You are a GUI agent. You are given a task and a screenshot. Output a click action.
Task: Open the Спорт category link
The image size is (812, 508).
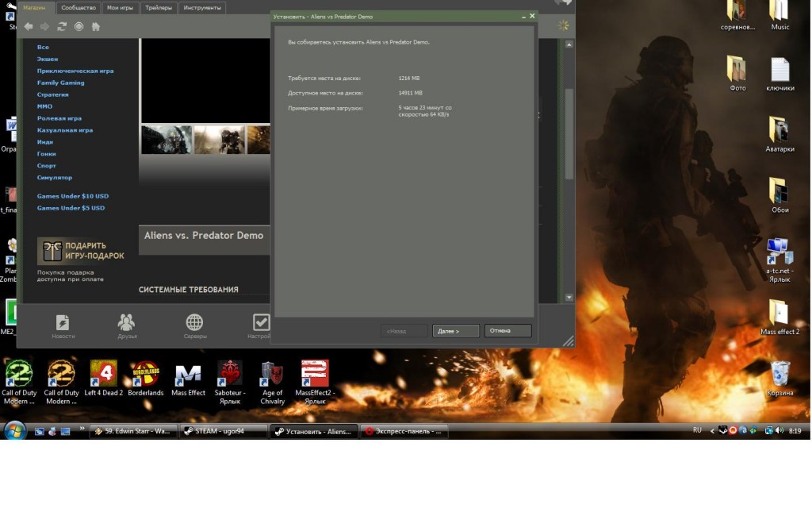[47, 166]
